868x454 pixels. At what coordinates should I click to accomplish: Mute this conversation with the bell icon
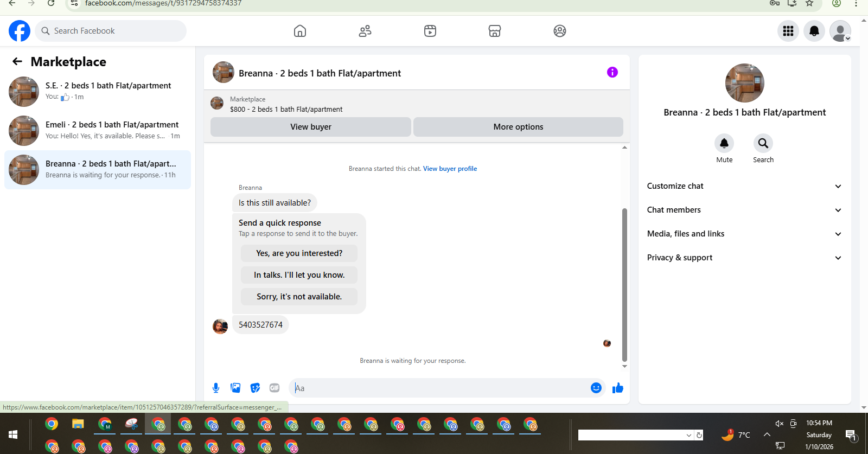click(724, 143)
